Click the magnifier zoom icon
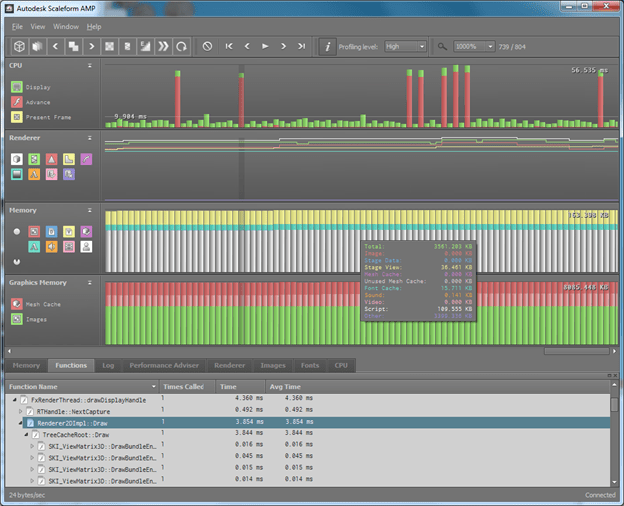624x506 pixels. pos(442,47)
